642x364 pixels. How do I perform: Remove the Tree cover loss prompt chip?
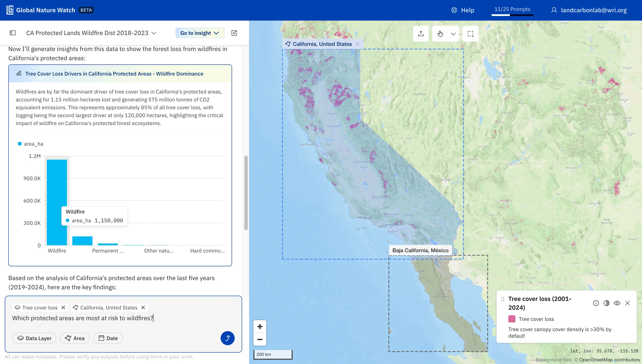coord(63,307)
